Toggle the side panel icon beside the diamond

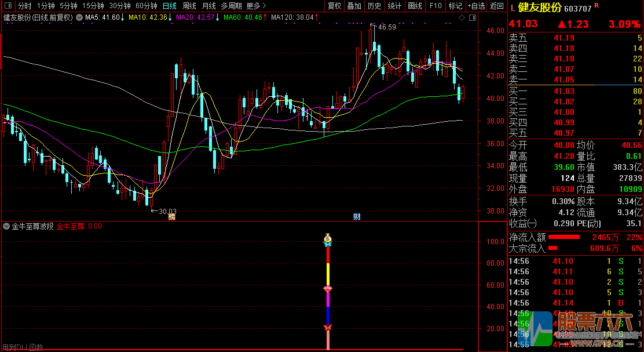tap(472, 18)
